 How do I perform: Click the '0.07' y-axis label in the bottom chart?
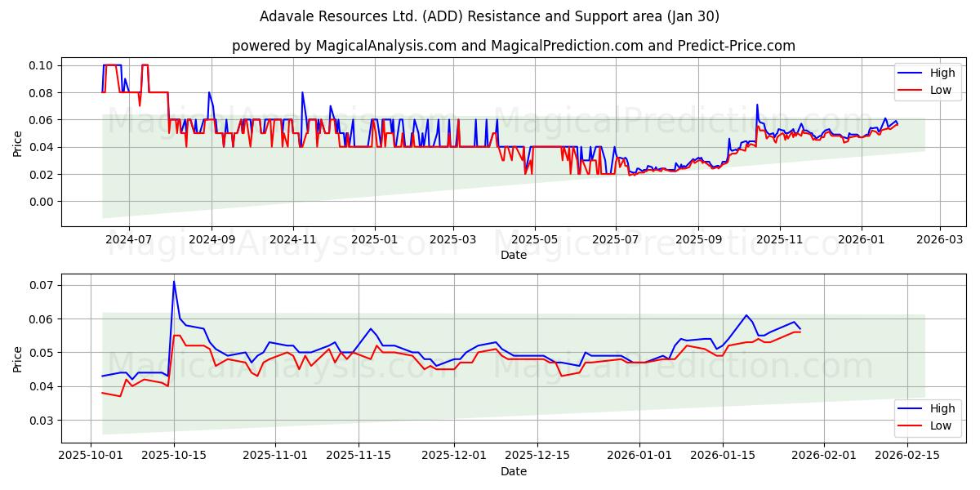42,285
